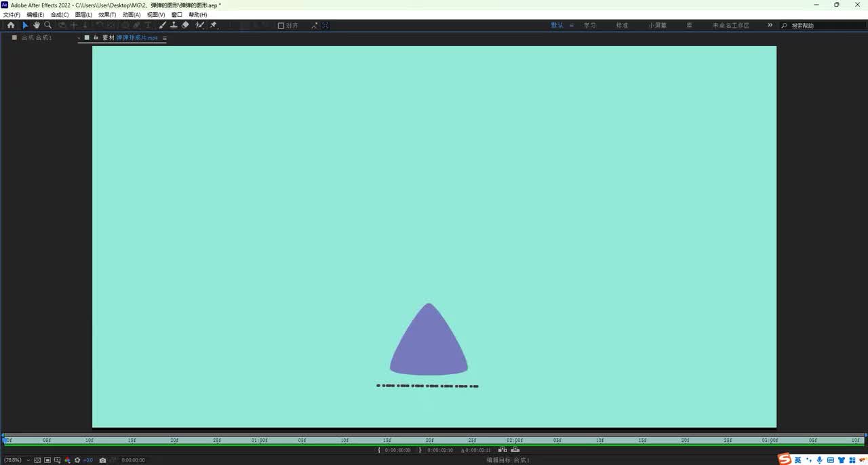868x465 pixels.
Task: Click the show channel color icon
Action: click(x=67, y=460)
